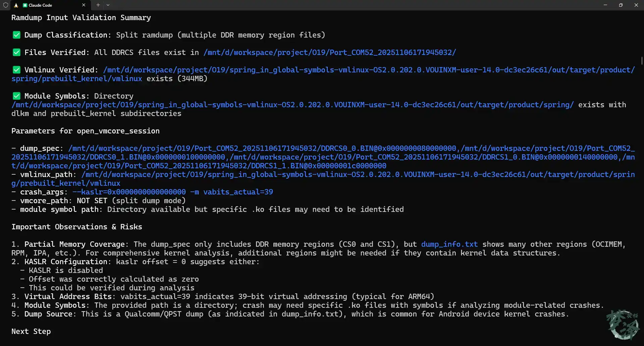Close the Claude Code tab
This screenshot has height=346, width=644.
point(84,5)
